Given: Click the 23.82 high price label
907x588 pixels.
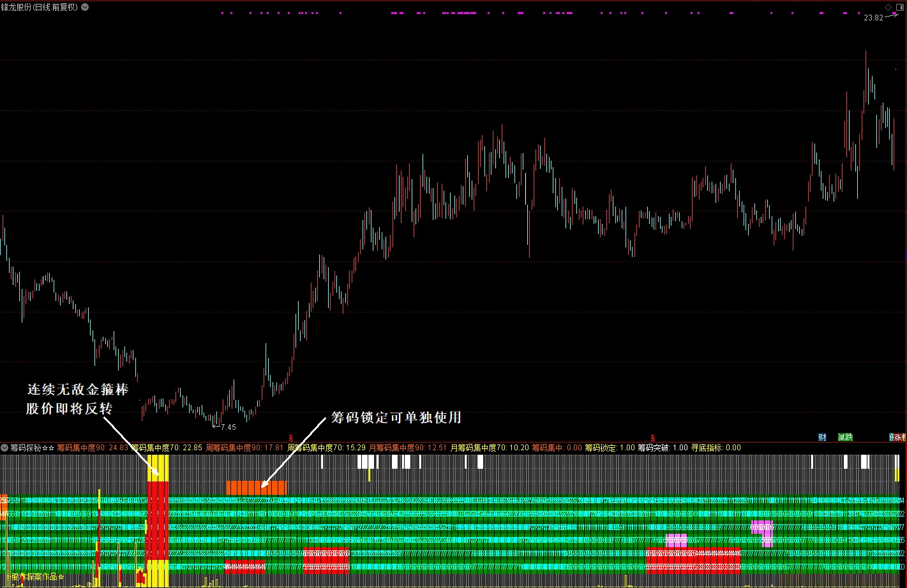Looking at the screenshot, I should [x=873, y=18].
